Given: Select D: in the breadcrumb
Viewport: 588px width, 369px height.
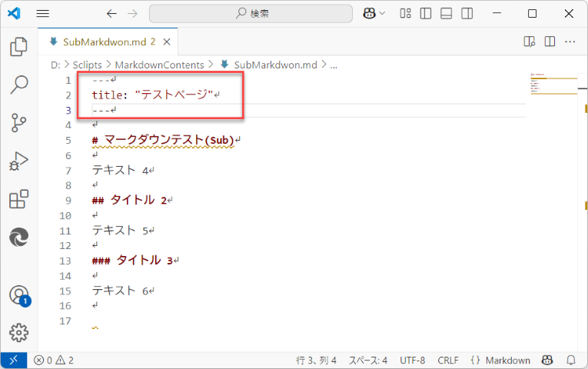Looking at the screenshot, I should [x=55, y=65].
